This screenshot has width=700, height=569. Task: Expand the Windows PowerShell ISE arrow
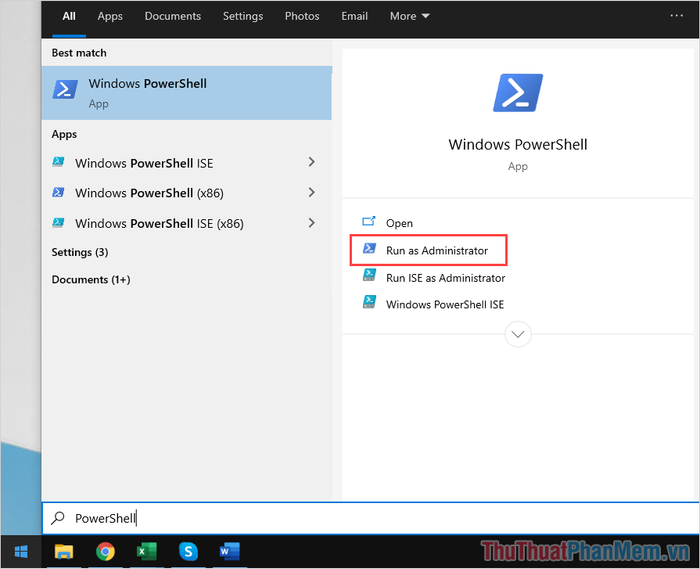312,162
